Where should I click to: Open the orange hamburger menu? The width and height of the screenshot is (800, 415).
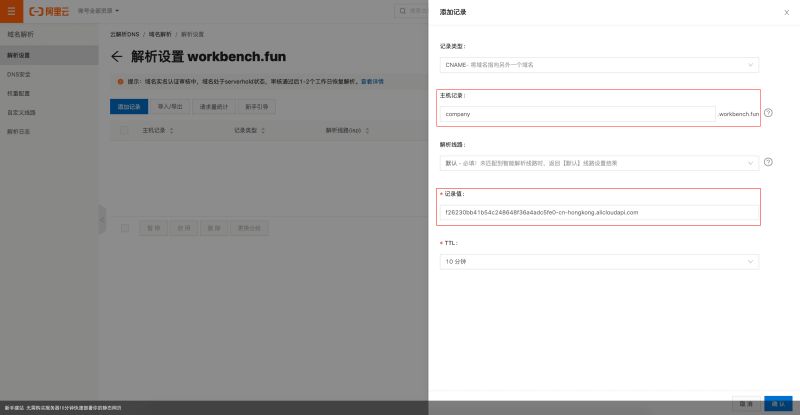click(x=11, y=11)
